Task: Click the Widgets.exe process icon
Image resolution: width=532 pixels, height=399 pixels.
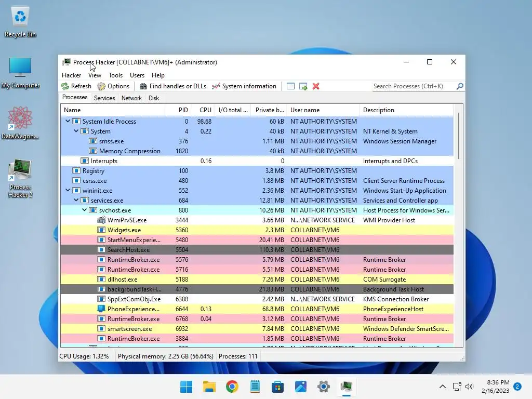Action: coord(101,230)
